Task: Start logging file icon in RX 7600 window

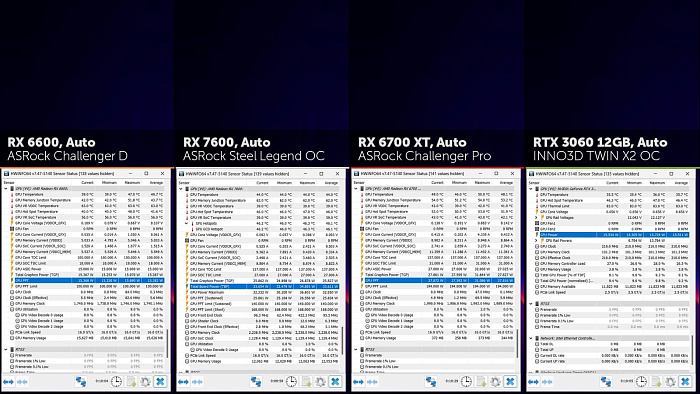Action: (306, 382)
